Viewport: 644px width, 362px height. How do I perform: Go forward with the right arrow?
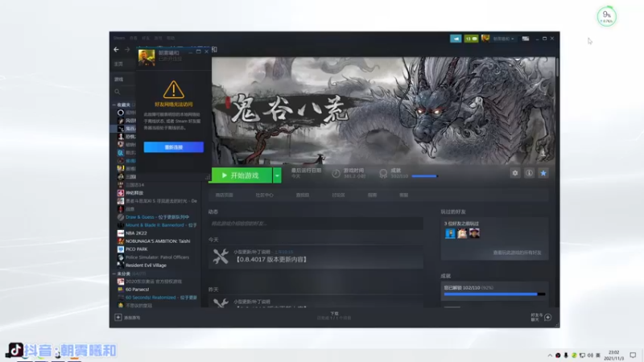(127, 50)
